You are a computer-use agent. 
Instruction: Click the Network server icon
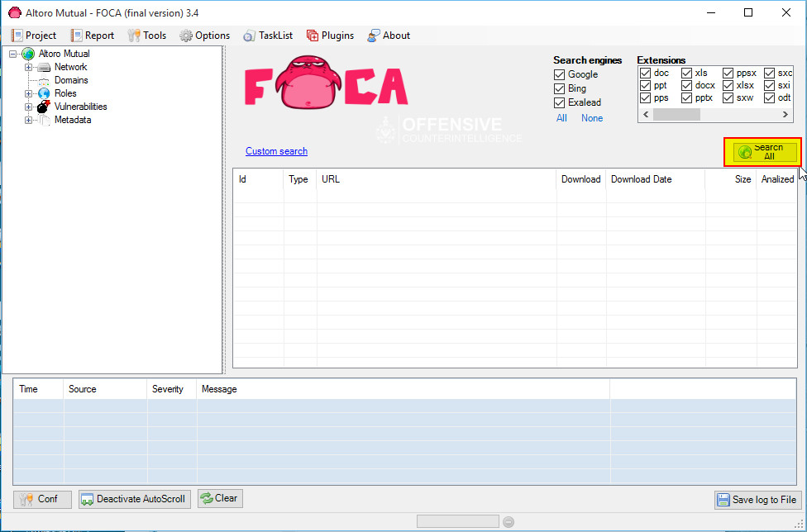pos(45,68)
